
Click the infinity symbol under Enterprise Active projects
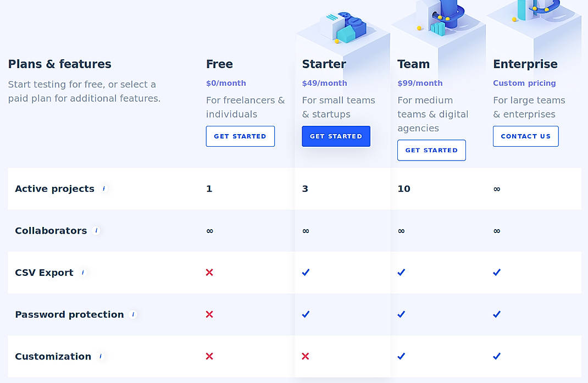497,188
